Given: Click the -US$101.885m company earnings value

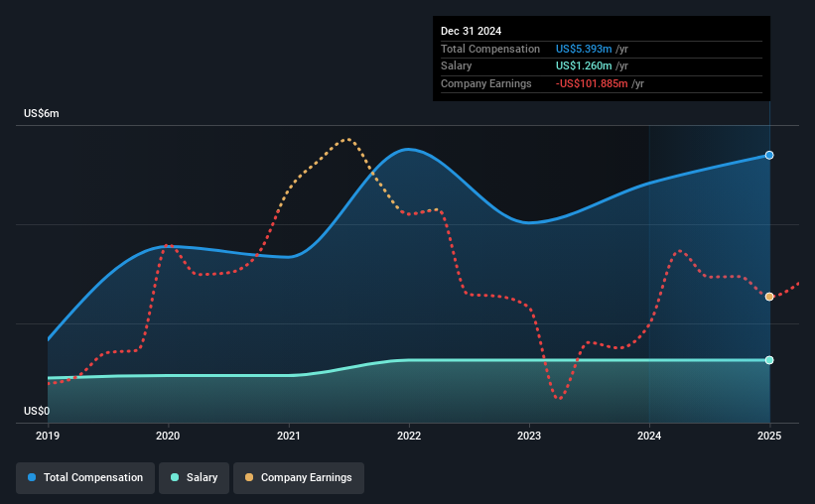Looking at the screenshot, I should [592, 83].
